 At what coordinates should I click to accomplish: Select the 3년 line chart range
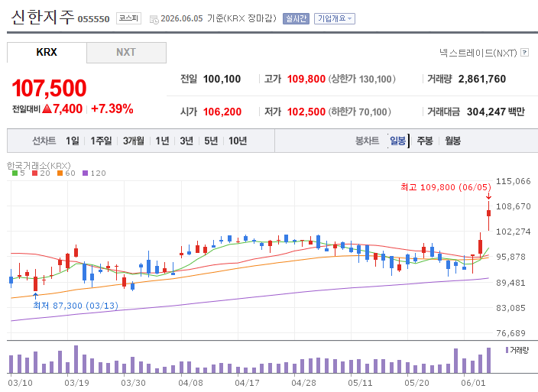tap(186, 141)
